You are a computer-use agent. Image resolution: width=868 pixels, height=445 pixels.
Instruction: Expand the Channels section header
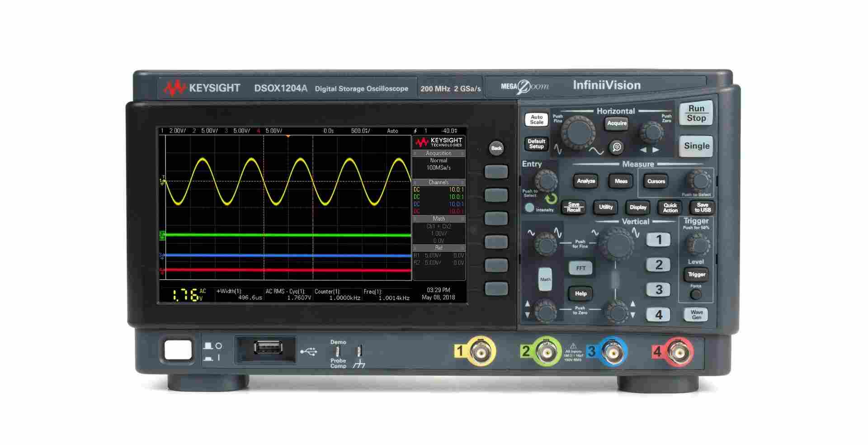[438, 182]
